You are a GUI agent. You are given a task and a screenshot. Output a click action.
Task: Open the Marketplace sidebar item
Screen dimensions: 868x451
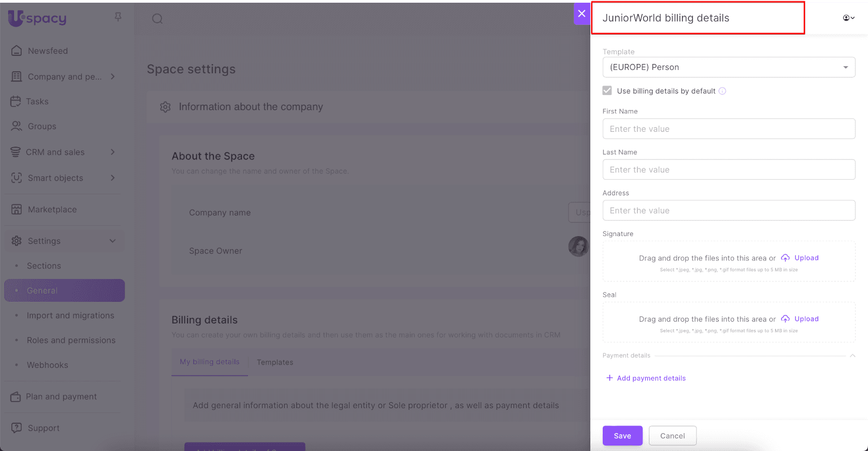click(x=52, y=209)
